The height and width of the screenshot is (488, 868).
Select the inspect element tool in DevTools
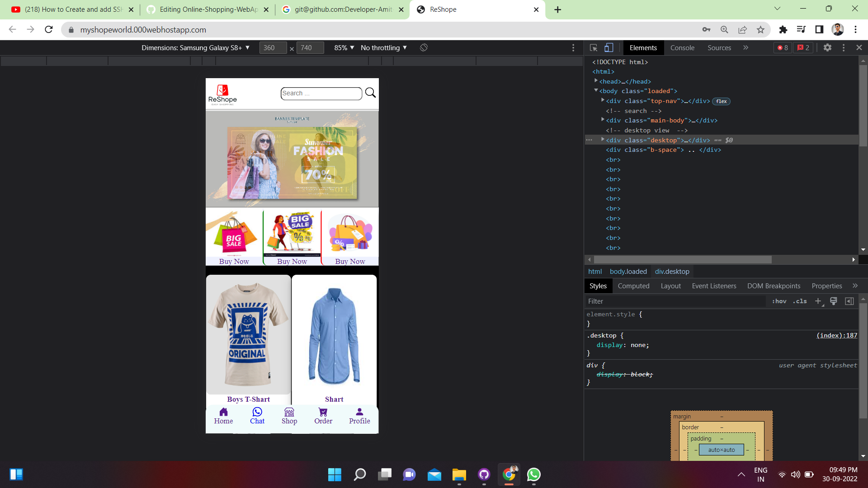[594, 47]
